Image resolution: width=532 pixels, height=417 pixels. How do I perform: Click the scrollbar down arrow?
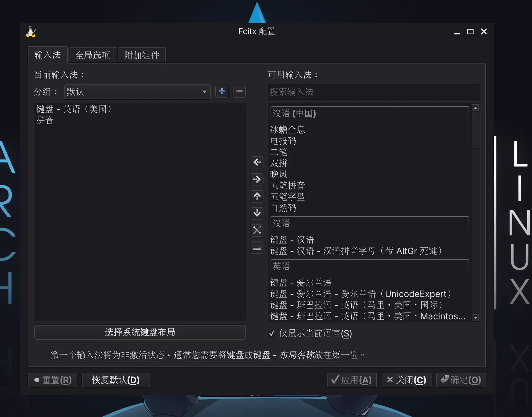pos(476,318)
